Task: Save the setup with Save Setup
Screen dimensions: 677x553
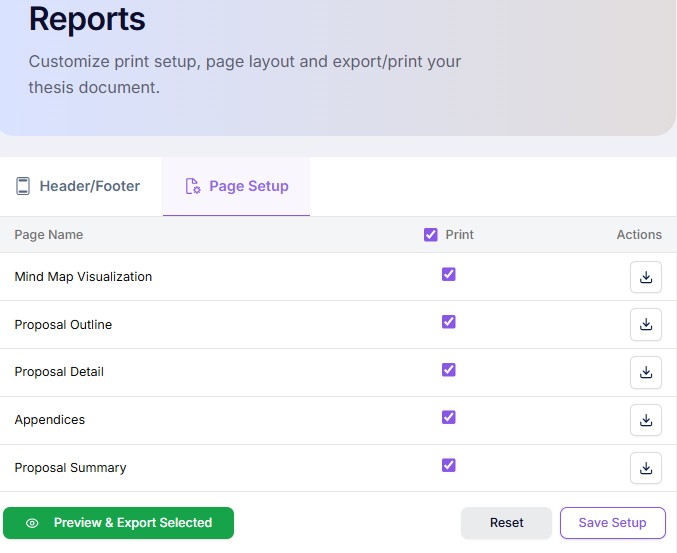Action: (x=612, y=523)
